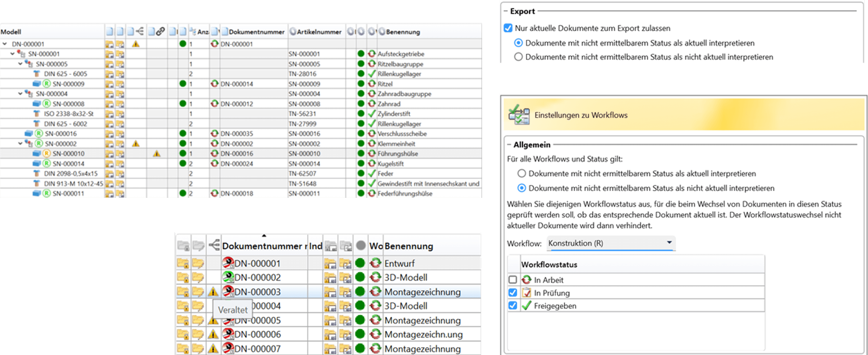Click workflow icon next to Entwurf

point(375,263)
